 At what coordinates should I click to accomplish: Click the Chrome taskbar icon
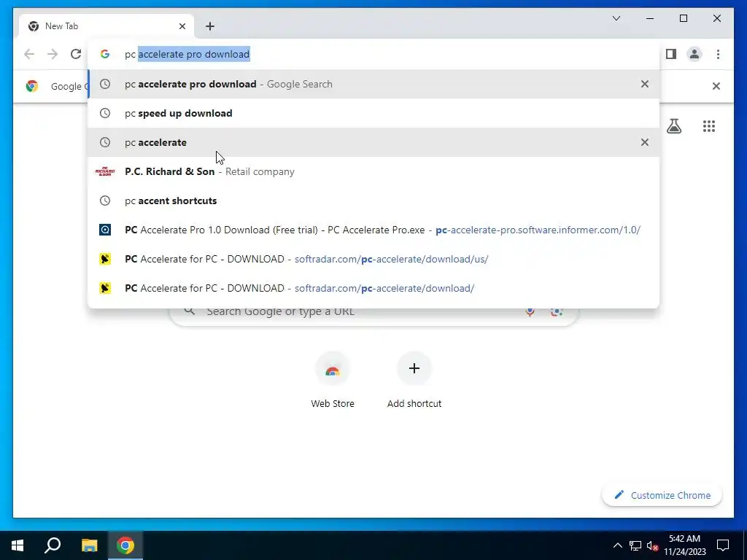pos(125,545)
